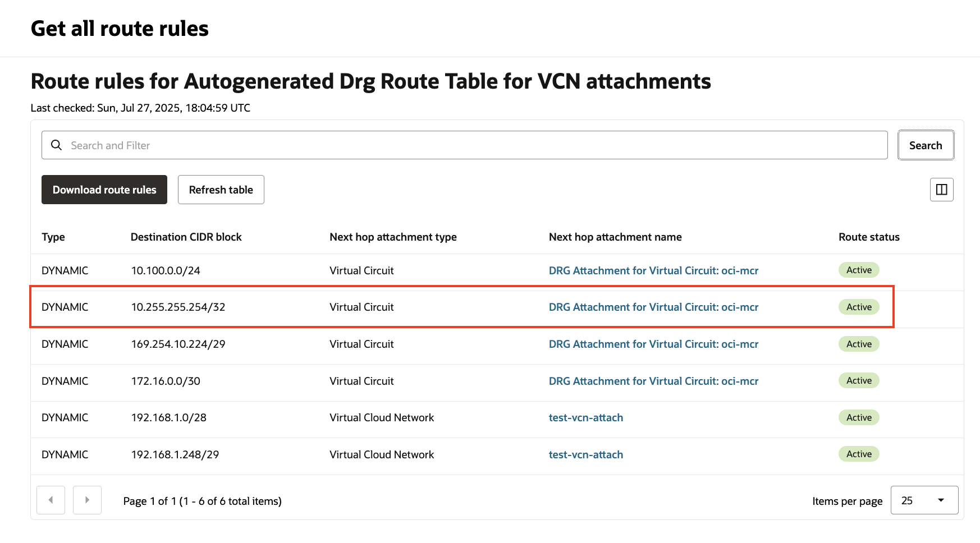Go to the next page arrow
Screen dimensions: 980x543
pyautogui.click(x=87, y=500)
